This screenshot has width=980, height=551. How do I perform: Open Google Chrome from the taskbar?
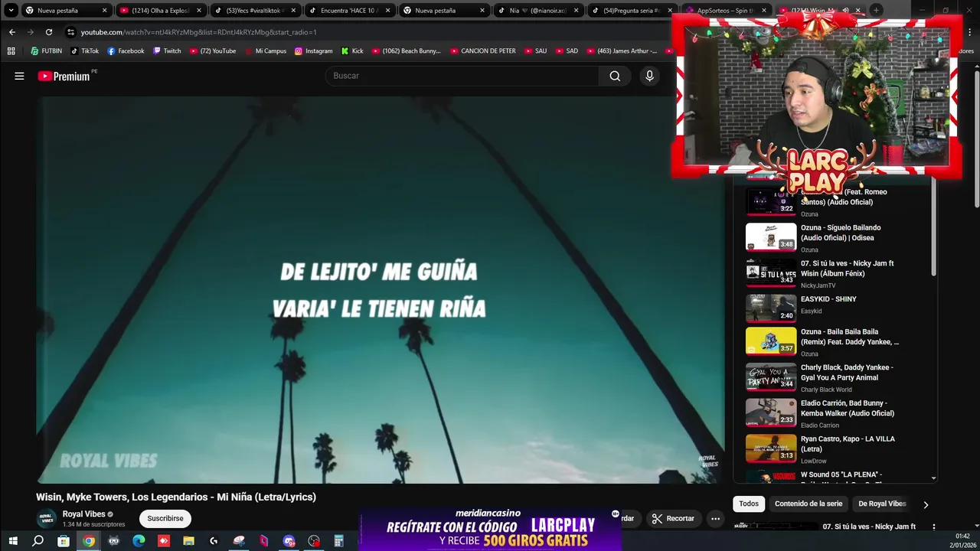point(89,541)
